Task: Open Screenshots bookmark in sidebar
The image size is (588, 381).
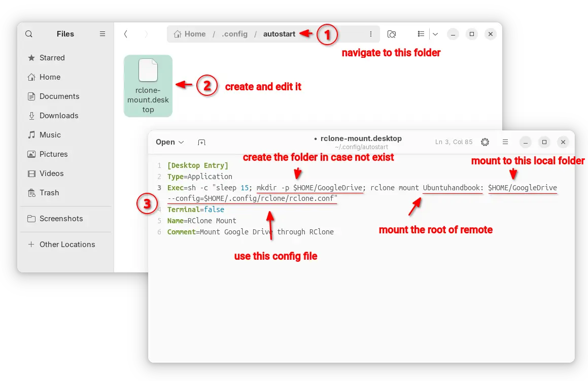Action: tap(61, 219)
